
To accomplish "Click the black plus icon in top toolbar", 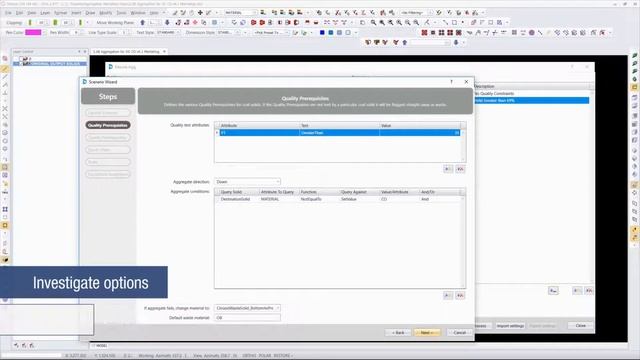I will 200,13.
